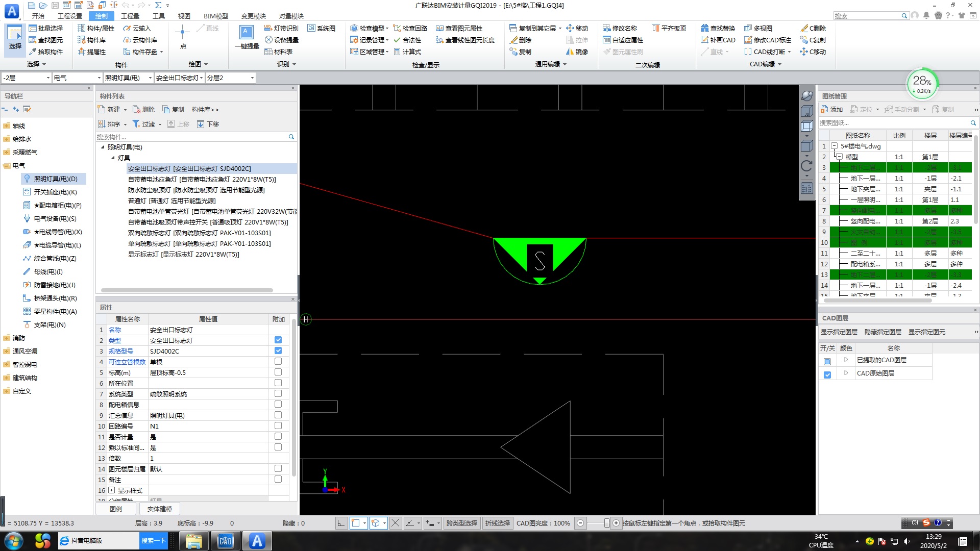Click the 折线选择 status button

(497, 523)
